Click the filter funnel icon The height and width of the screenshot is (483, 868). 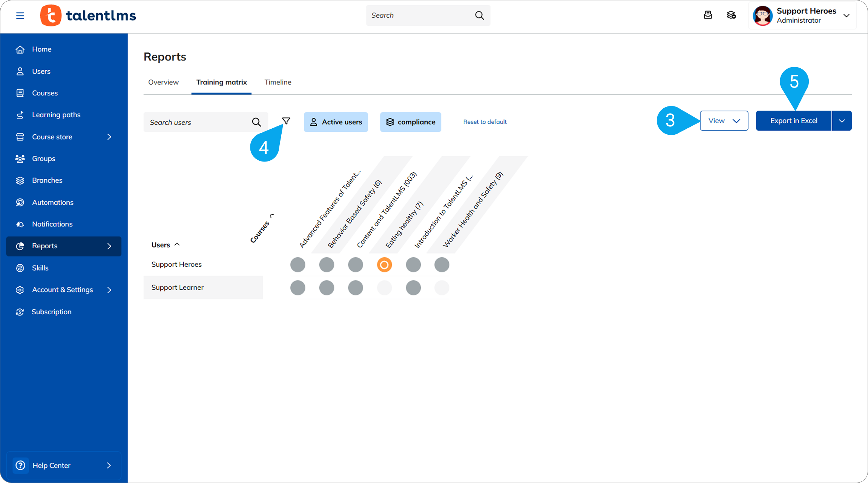pyautogui.click(x=286, y=121)
